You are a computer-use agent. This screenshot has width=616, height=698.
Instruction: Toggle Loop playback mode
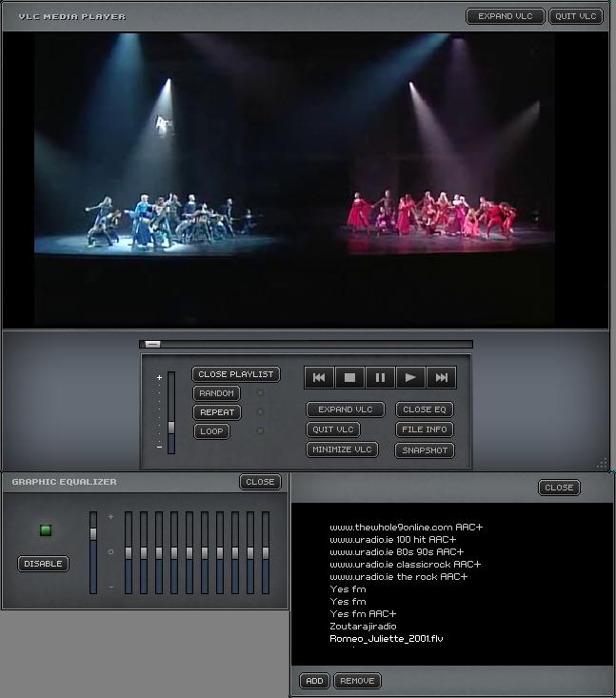(211, 431)
